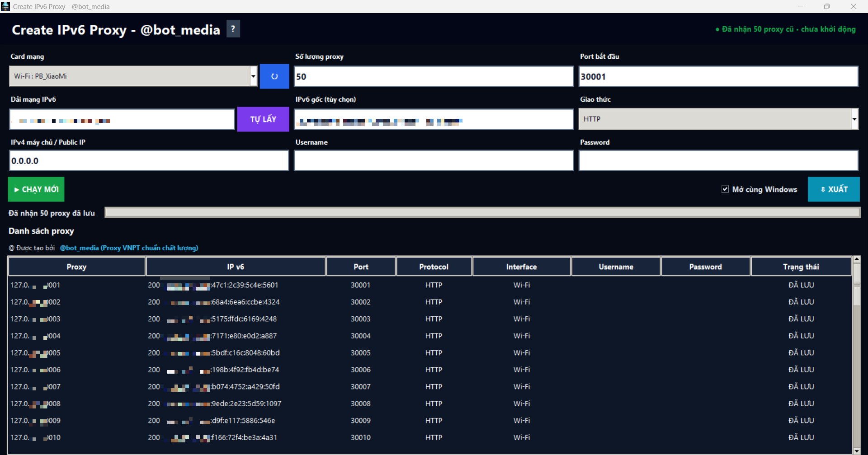Sort by the IP v6 column header
This screenshot has height=455, width=868.
tap(236, 267)
